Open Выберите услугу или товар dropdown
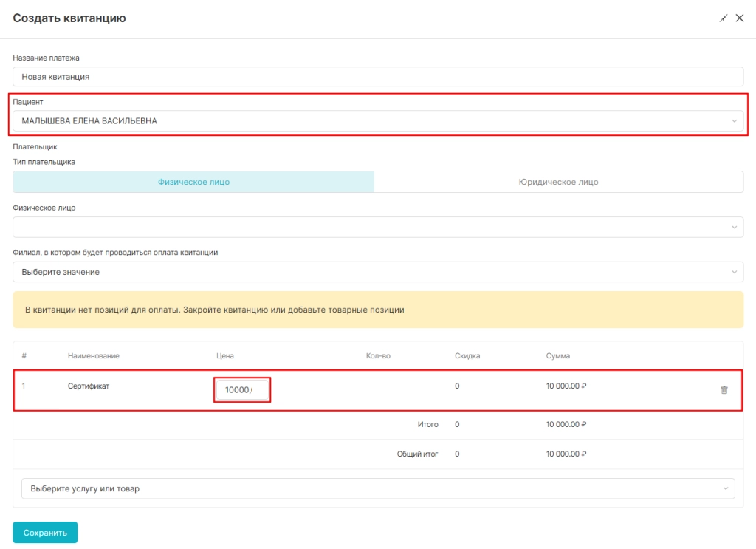 tap(378, 488)
